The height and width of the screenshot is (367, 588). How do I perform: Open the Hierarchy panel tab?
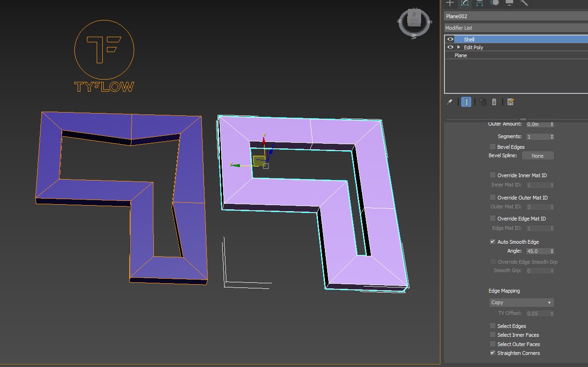pos(479,3)
